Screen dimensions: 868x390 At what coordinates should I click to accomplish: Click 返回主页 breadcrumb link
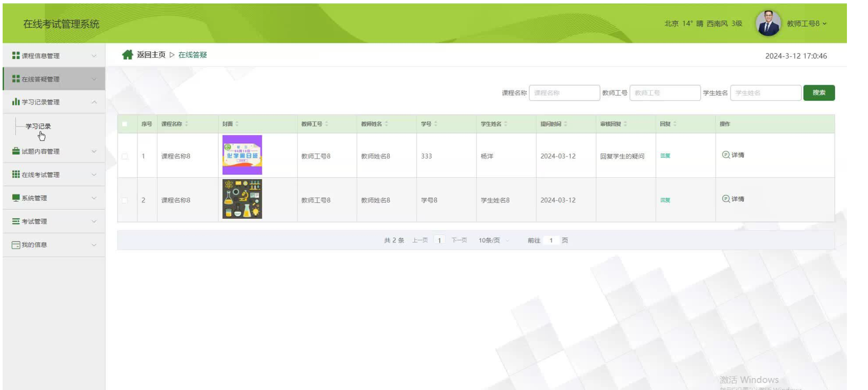(x=151, y=54)
